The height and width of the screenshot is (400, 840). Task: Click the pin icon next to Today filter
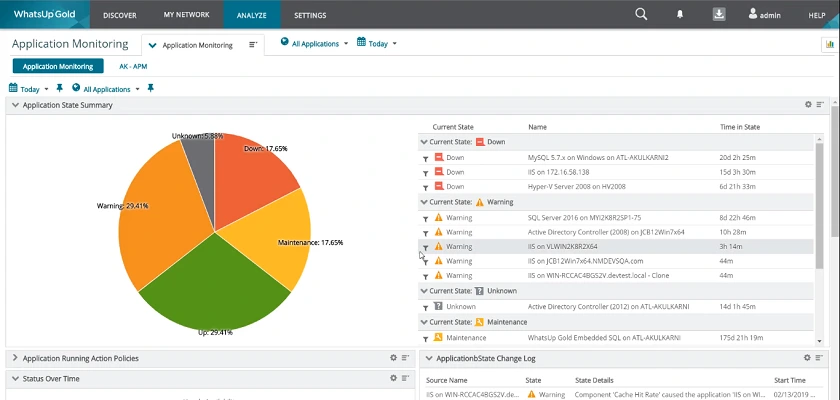59,88
